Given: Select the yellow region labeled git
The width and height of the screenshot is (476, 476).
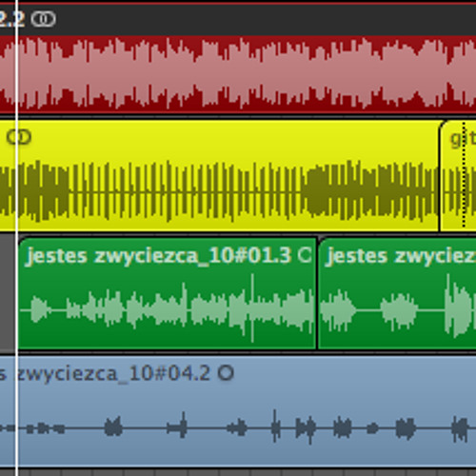Looking at the screenshot, I should coord(458,176).
